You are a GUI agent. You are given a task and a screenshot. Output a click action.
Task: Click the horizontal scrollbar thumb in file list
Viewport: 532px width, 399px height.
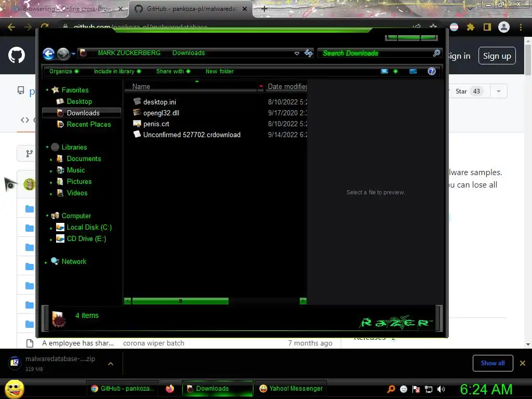[x=180, y=301]
